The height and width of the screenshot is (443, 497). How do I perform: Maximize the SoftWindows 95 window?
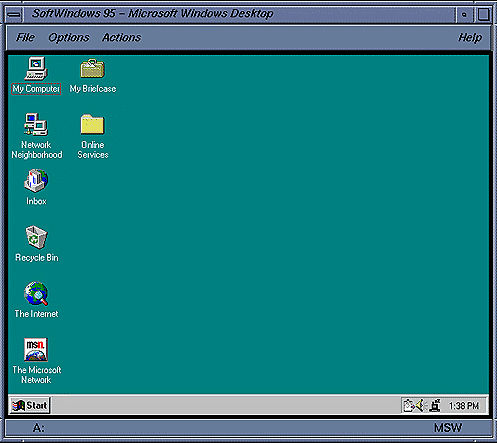coord(483,15)
